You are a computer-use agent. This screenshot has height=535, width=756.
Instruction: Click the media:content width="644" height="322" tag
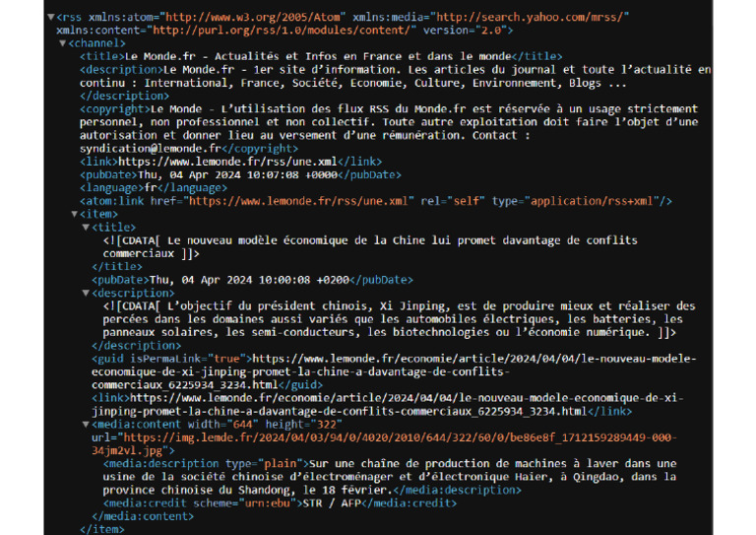(217, 425)
